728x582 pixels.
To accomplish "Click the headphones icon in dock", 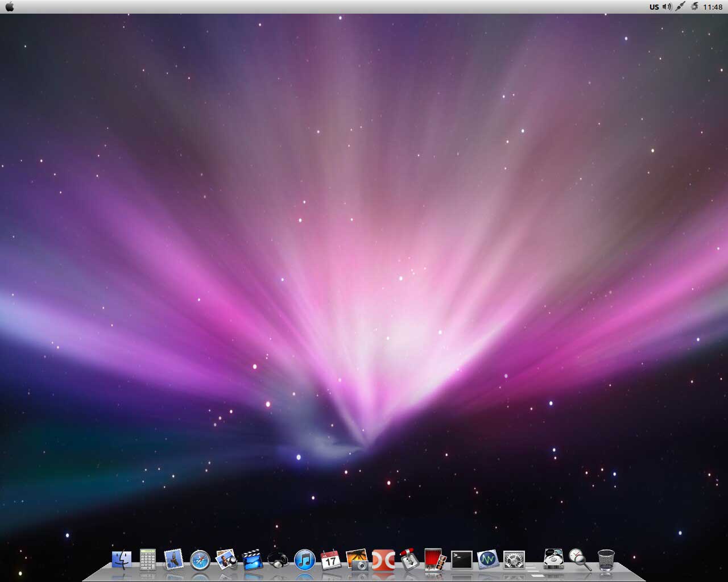I will coord(278,560).
